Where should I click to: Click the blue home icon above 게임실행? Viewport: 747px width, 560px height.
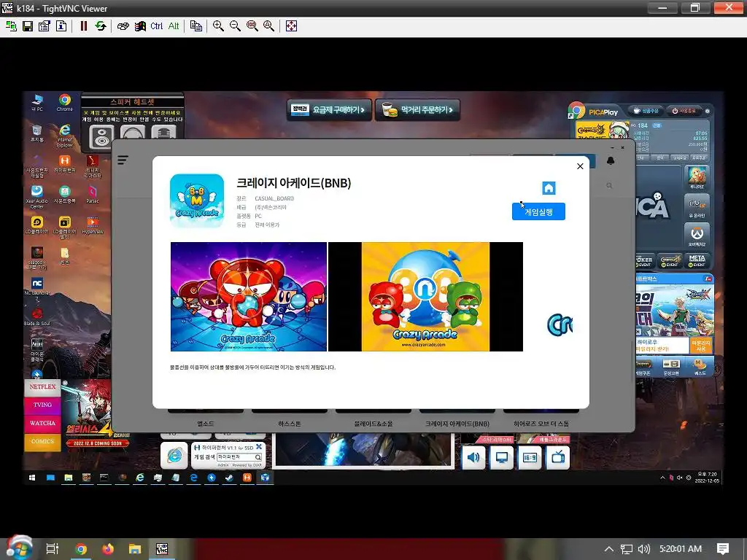[x=549, y=188]
